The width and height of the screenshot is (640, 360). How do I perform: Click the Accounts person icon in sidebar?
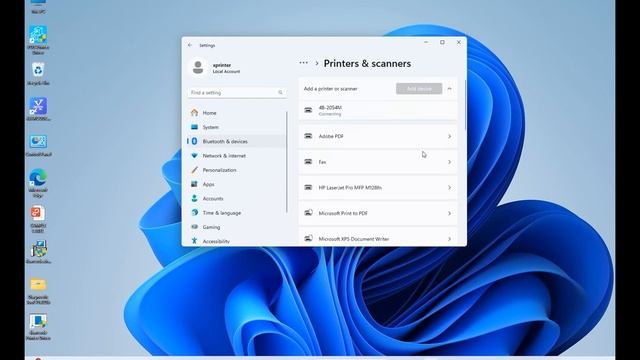194,198
